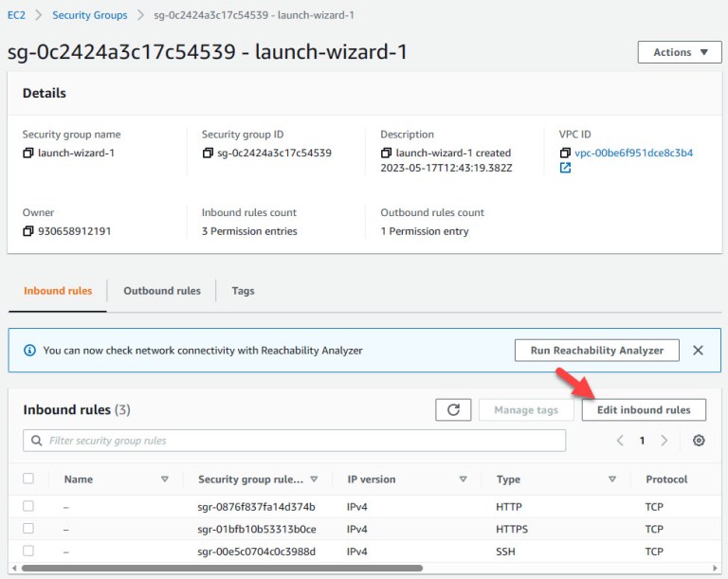Go to next page of rules

coord(664,440)
